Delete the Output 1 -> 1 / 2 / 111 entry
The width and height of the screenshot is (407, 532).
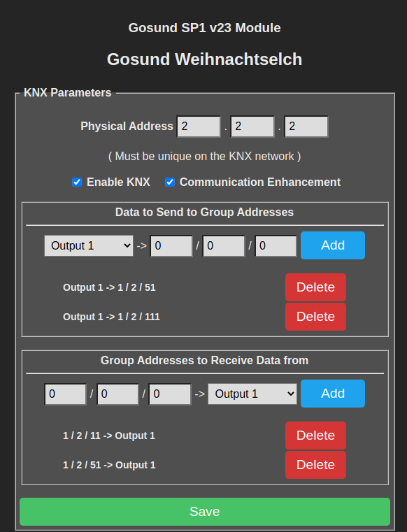315,317
